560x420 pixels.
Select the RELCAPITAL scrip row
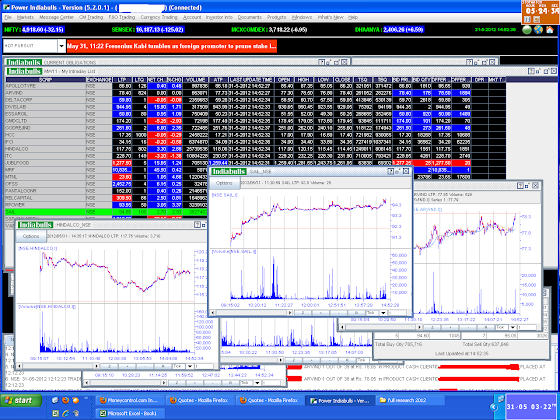point(107,198)
